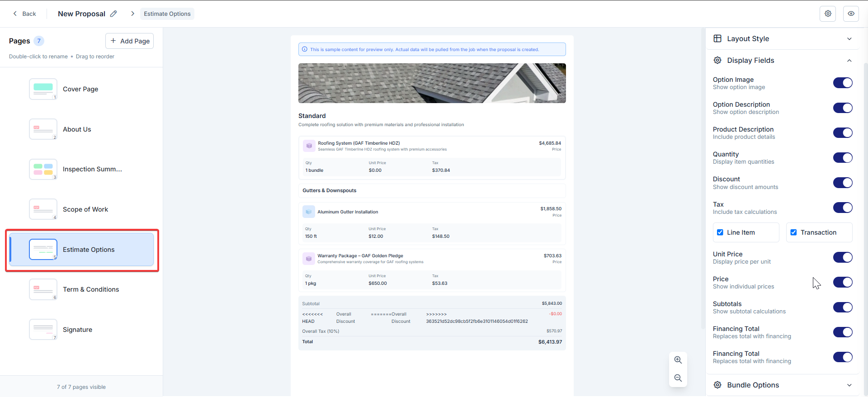Select the Scope of Work thumbnail

pyautogui.click(x=43, y=209)
